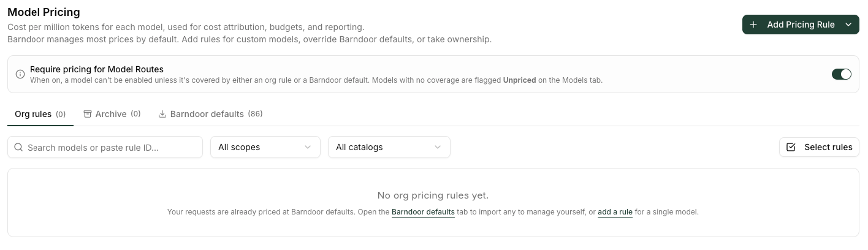Image resolution: width=868 pixels, height=250 pixels.
Task: Follow the add a rule link
Action: pos(615,212)
